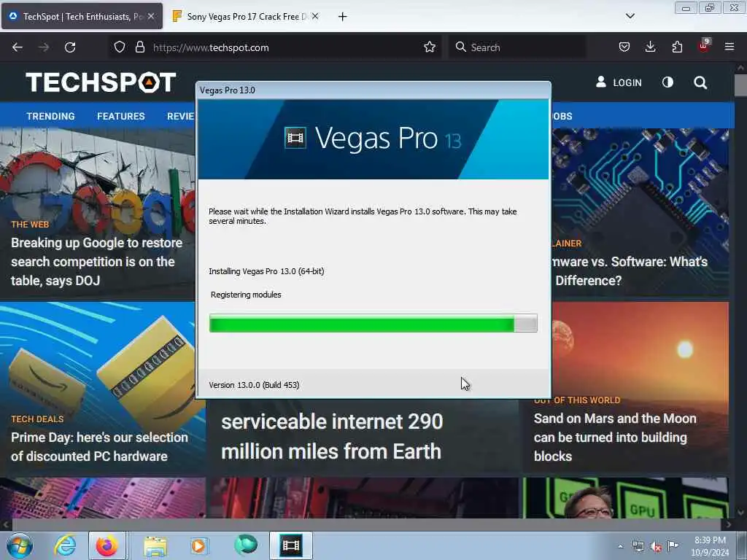Open Windows Media Player from taskbar
The width and height of the screenshot is (747, 560).
(198, 545)
